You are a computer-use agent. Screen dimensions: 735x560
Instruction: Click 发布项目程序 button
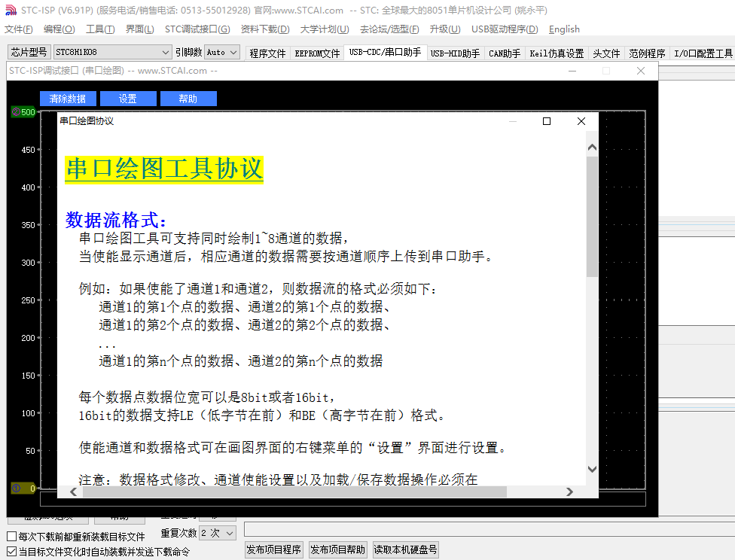point(274,549)
